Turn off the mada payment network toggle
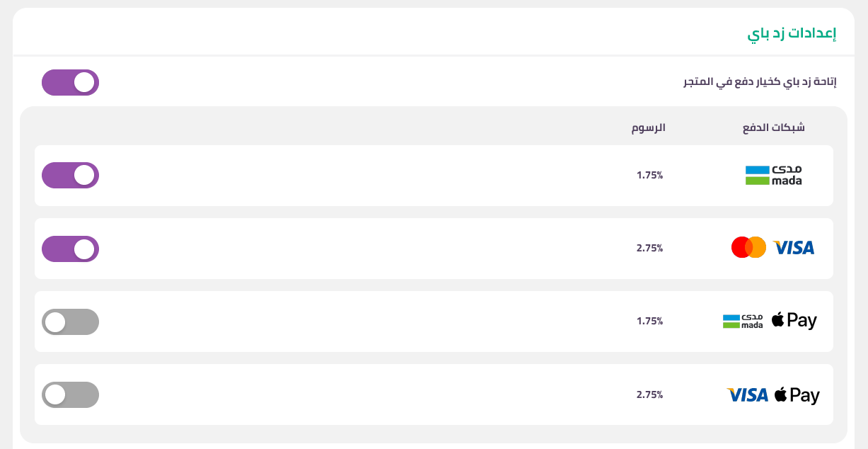This screenshot has width=868, height=449. [x=70, y=175]
